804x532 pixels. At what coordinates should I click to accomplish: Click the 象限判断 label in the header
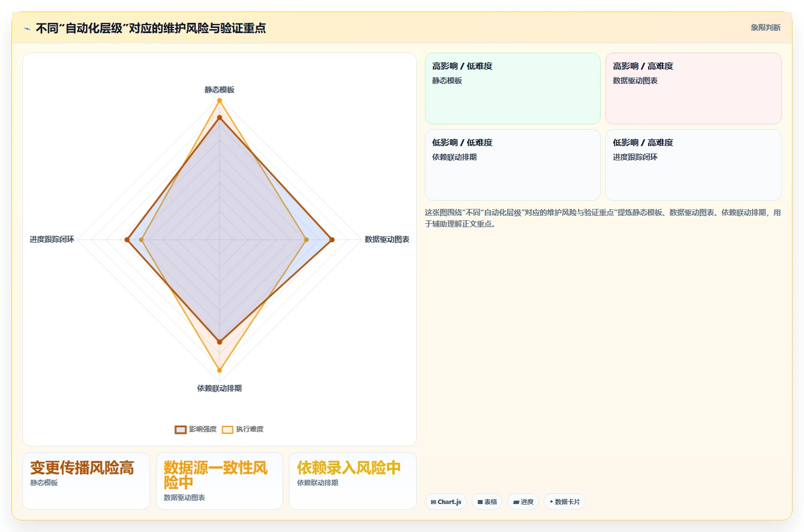point(765,27)
